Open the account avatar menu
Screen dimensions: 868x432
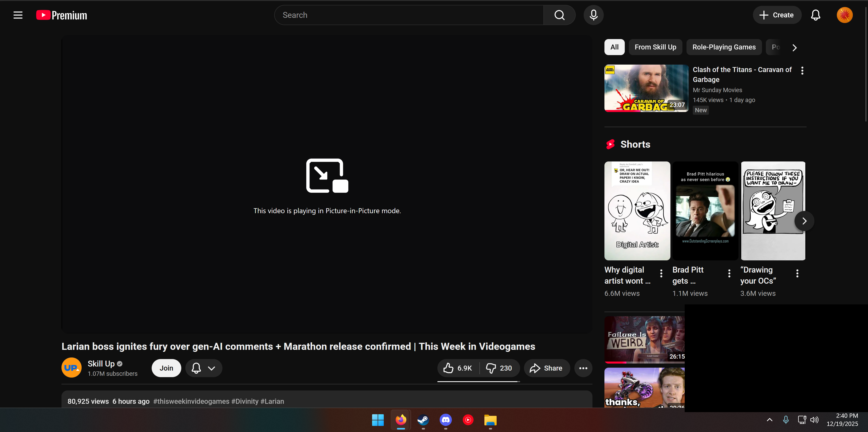click(x=844, y=15)
